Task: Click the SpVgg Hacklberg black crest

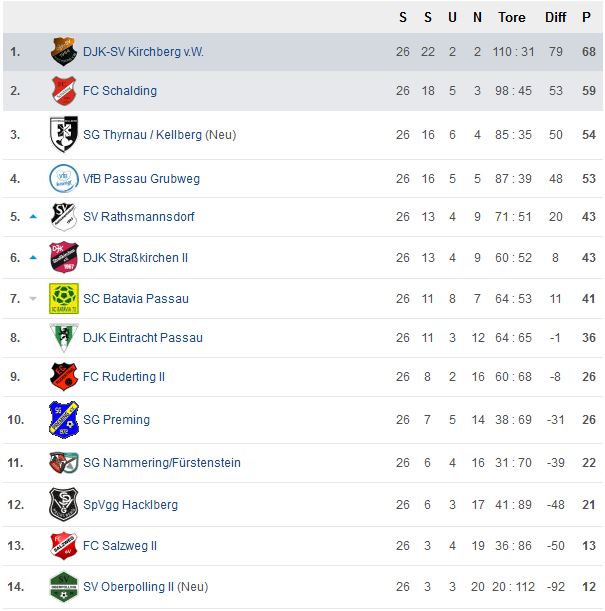Action: click(64, 504)
